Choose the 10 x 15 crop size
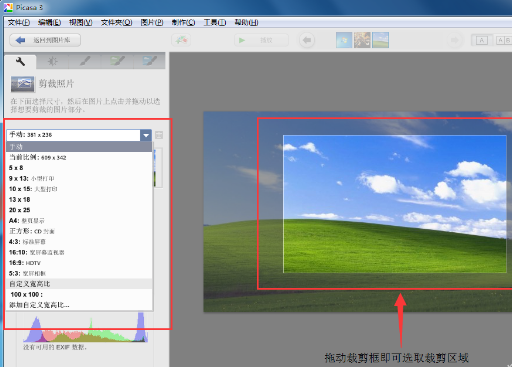The height and width of the screenshot is (367, 512). pyautogui.click(x=79, y=189)
